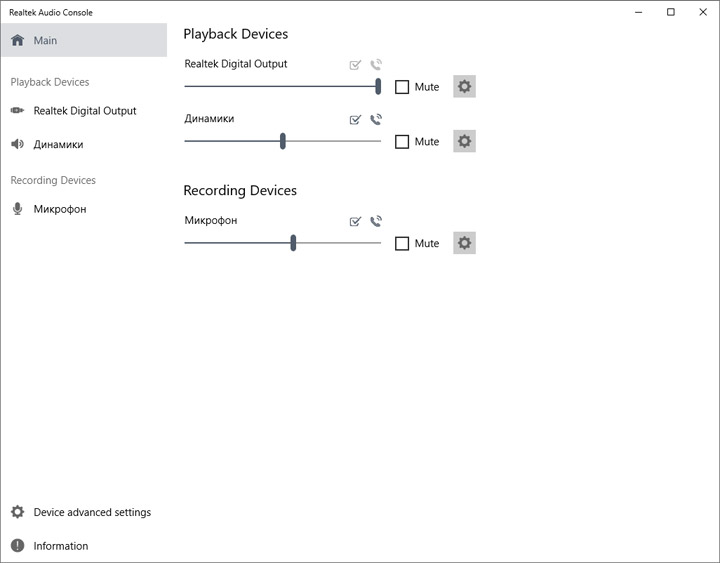Open Device advanced settings
This screenshot has height=563, width=720.
[91, 512]
